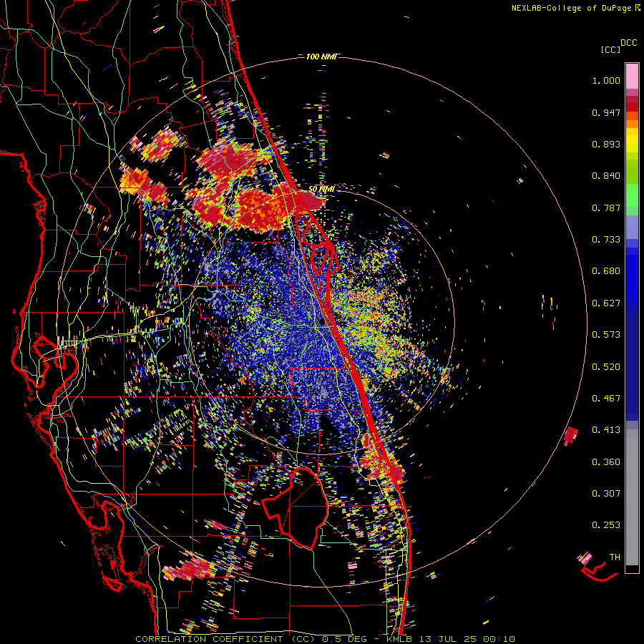The height and width of the screenshot is (644, 644).
Task: Click the 0.840 scale value
Action: (606, 176)
